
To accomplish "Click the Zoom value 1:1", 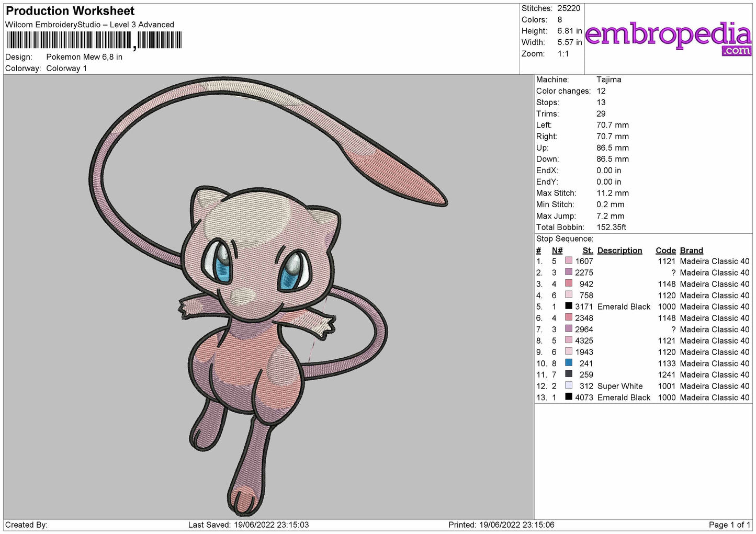I will (x=563, y=54).
